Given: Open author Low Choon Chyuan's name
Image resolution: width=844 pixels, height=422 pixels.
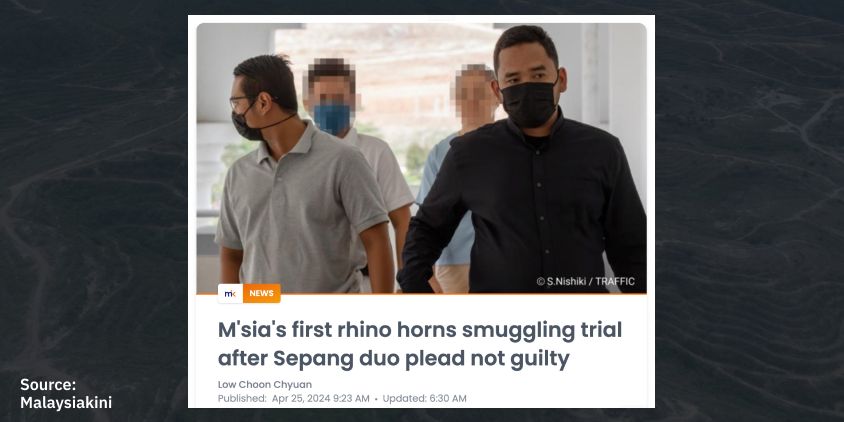Looking at the screenshot, I should click(x=265, y=384).
